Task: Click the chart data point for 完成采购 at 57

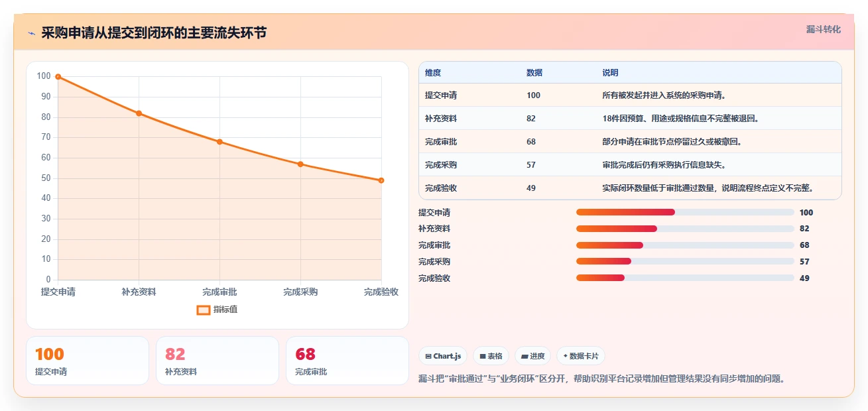Action: [x=300, y=164]
